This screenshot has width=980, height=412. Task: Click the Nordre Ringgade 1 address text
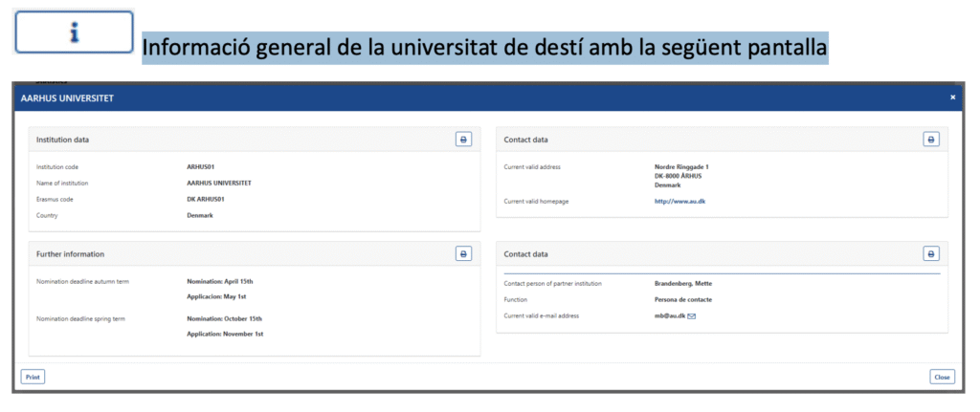pos(680,167)
